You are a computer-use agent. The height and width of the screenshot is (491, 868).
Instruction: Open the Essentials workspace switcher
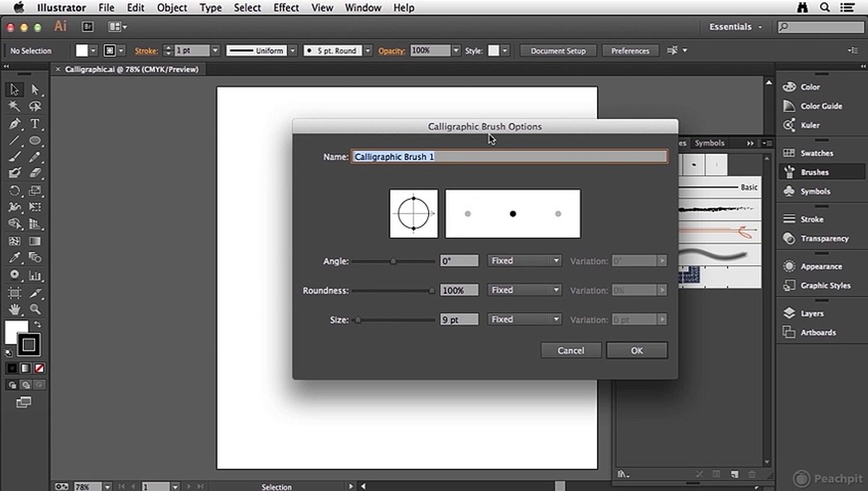click(x=736, y=27)
